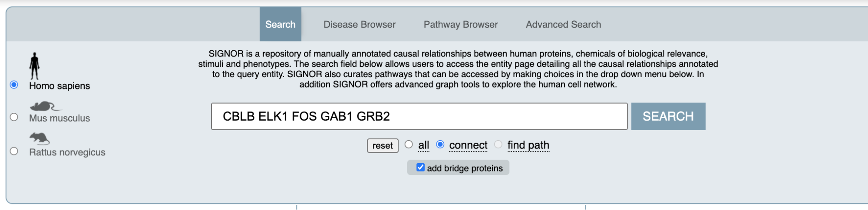Click the reset button
The image size is (868, 210).
[383, 146]
